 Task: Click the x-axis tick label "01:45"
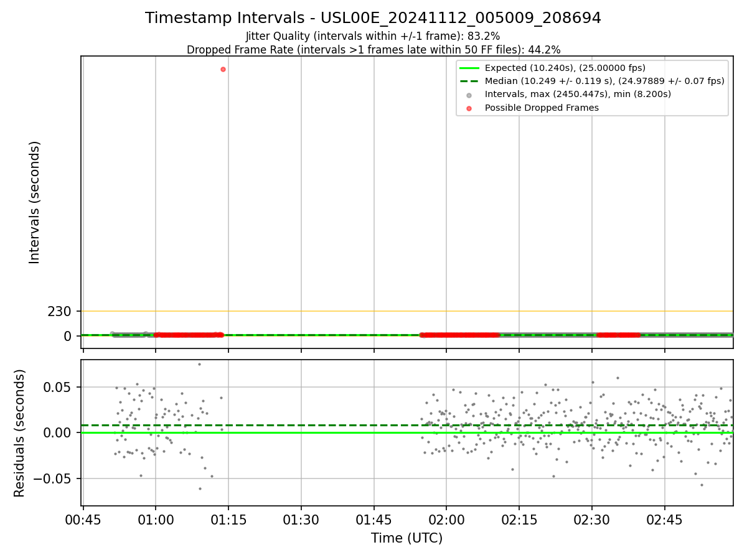374,519
